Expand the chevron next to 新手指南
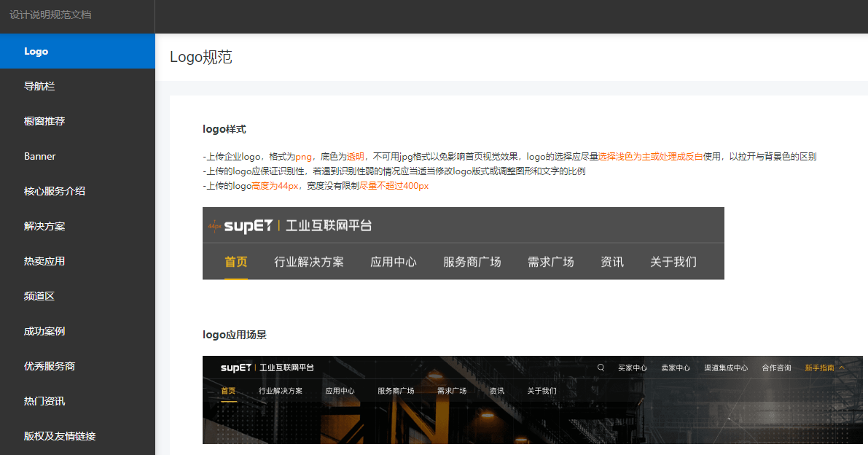This screenshot has height=455, width=868. [842, 367]
